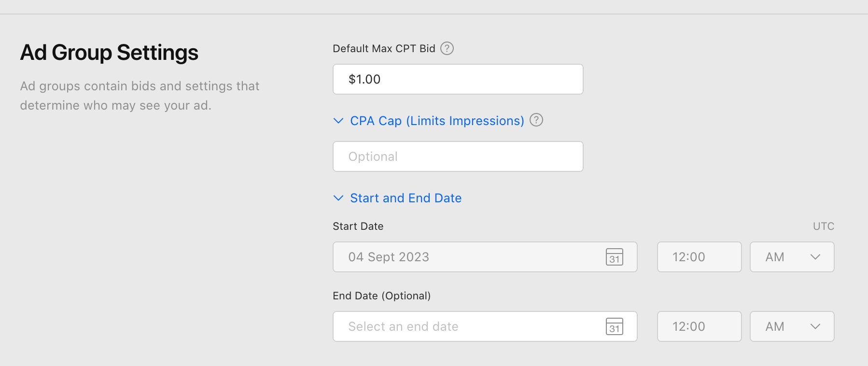Open help for Default Max CPT Bid
The height and width of the screenshot is (366, 868).
[x=447, y=48]
